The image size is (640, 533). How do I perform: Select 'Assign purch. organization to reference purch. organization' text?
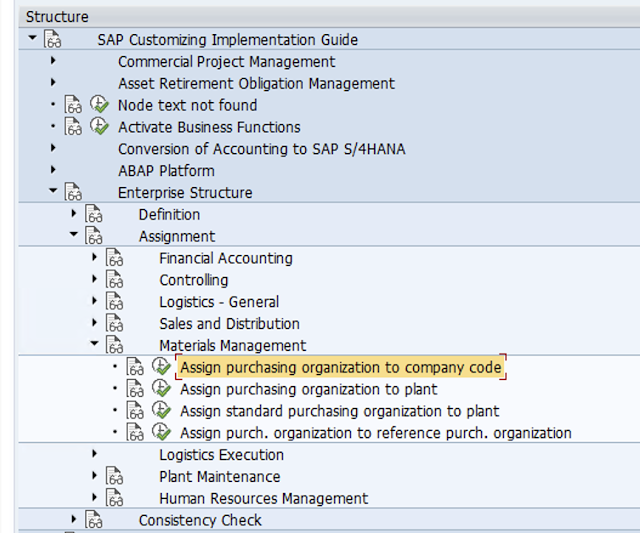(376, 433)
